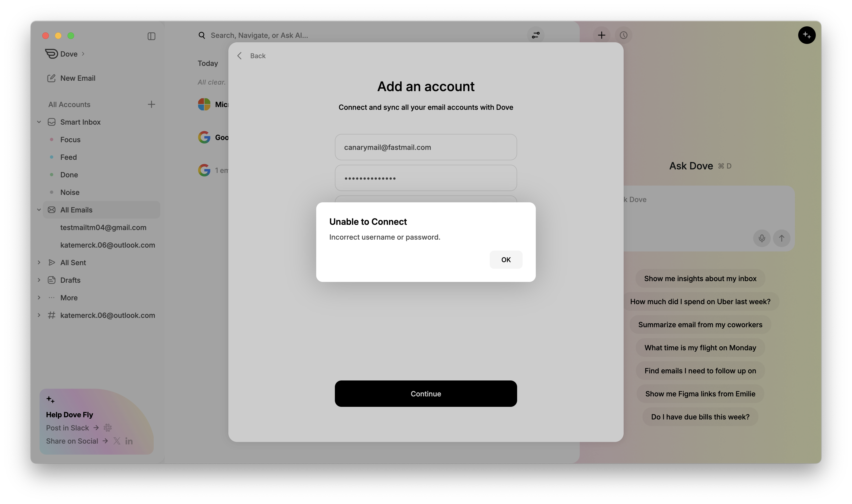Viewport: 852px width, 504px height.
Task: Click the send arrow icon in Ask Dove
Action: (x=781, y=238)
